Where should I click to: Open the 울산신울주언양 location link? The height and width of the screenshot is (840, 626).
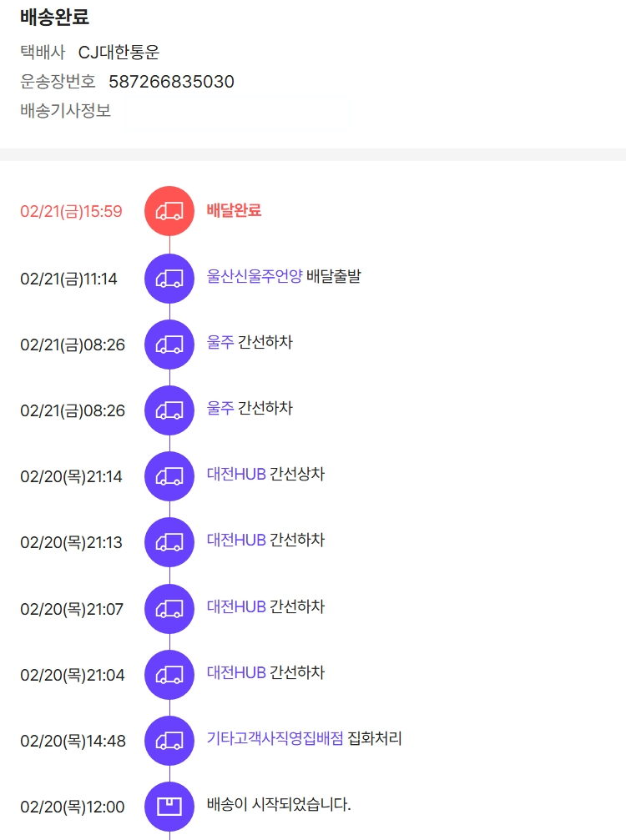pyautogui.click(x=255, y=277)
